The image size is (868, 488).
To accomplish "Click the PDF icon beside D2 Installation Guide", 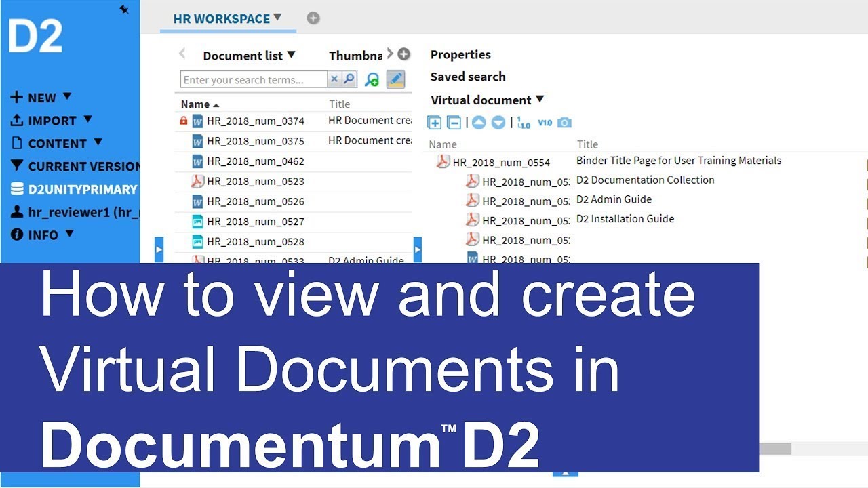I will coord(473,220).
